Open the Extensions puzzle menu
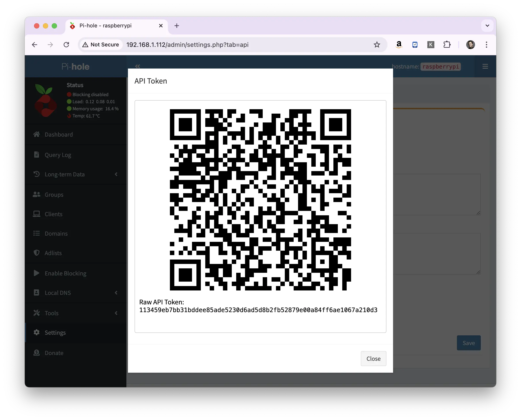Image resolution: width=521 pixels, height=420 pixels. (x=447, y=44)
